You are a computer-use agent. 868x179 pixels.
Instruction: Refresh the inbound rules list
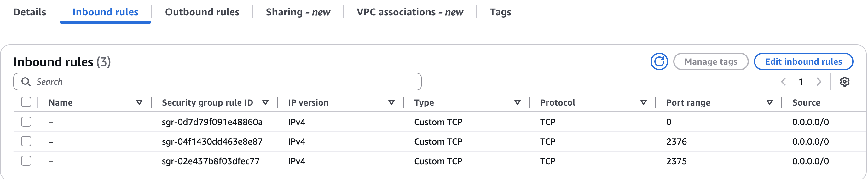[x=659, y=62]
